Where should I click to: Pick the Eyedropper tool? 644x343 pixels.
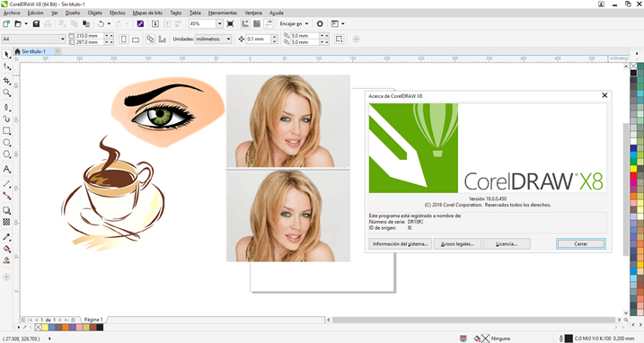(x=6, y=237)
